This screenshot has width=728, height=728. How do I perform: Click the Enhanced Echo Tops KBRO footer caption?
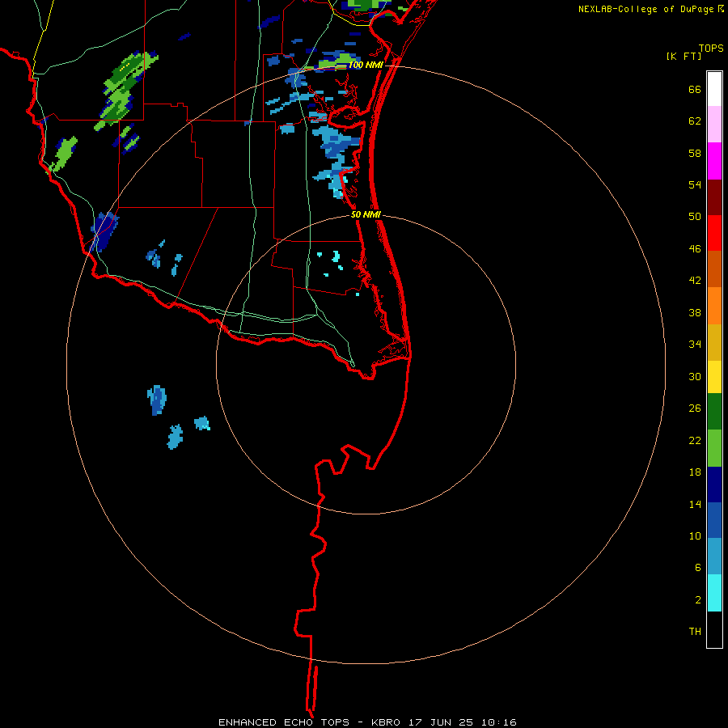(367, 722)
